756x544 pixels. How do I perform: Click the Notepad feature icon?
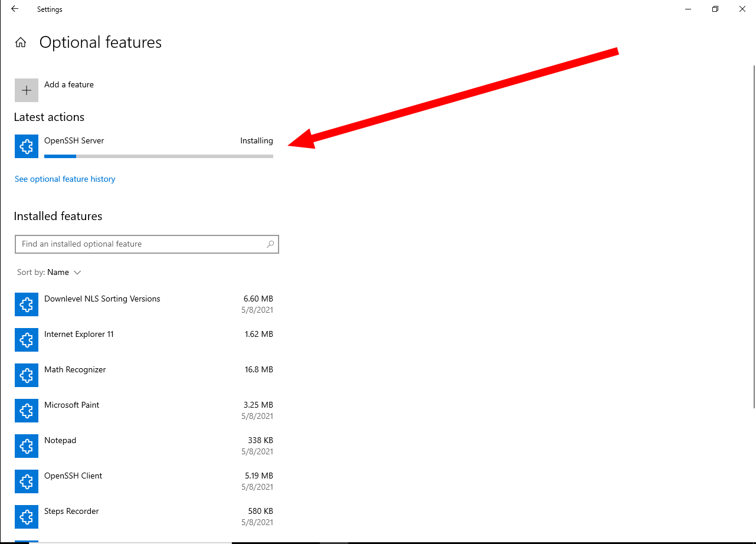point(27,446)
